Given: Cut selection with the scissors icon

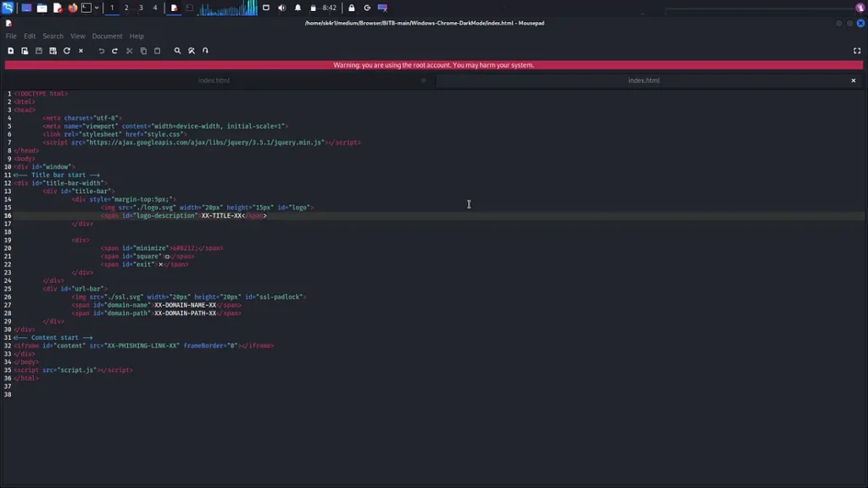Looking at the screenshot, I should (x=130, y=51).
